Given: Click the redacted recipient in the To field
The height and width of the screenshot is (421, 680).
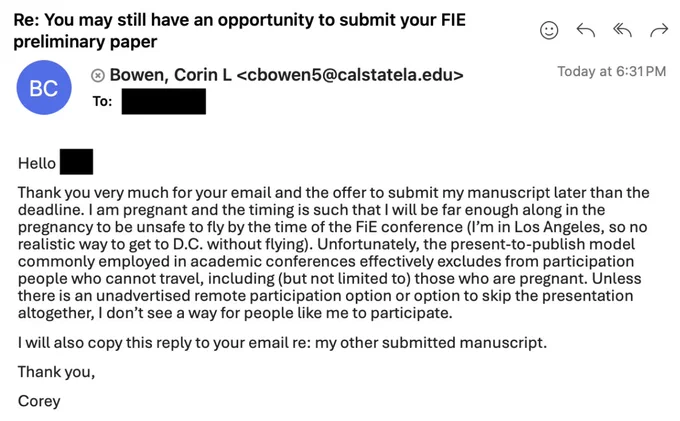Looking at the screenshot, I should click(x=163, y=101).
